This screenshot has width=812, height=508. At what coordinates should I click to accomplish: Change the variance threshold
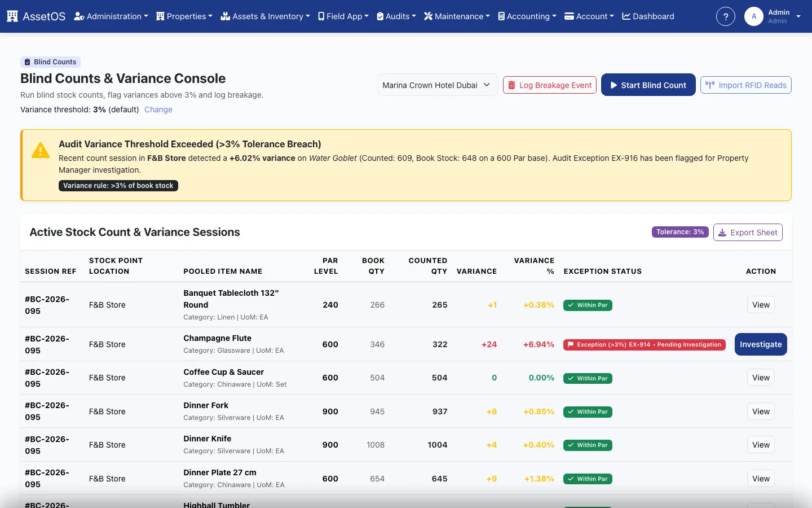(158, 110)
